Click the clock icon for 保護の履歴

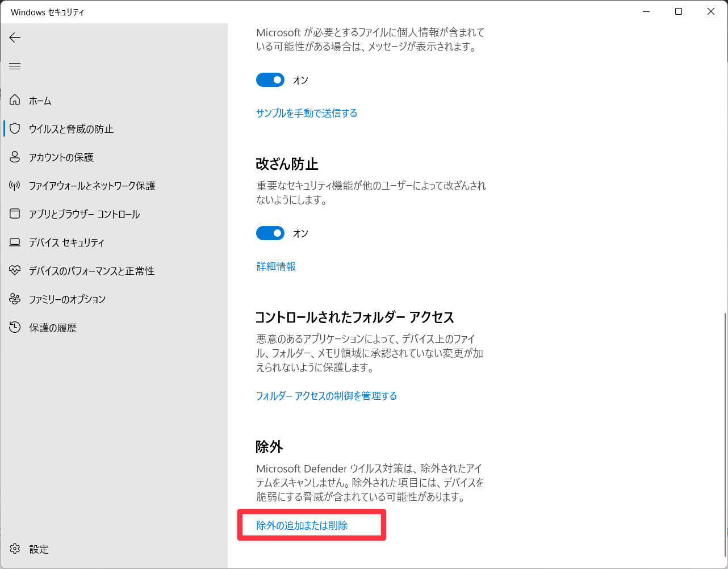[15, 328]
